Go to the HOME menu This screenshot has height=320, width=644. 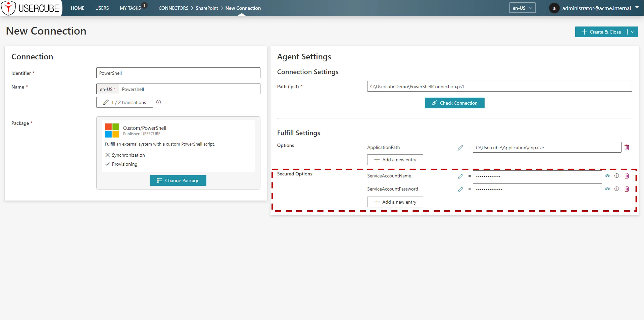coord(78,8)
